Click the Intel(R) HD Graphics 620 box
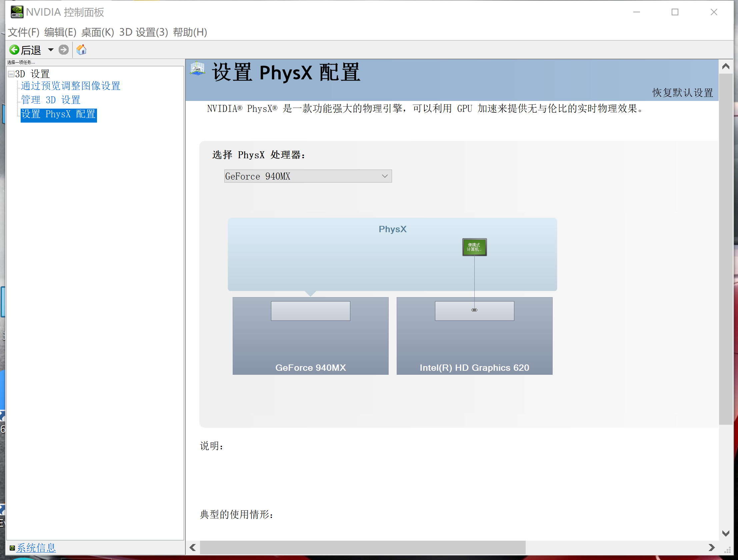 474,336
